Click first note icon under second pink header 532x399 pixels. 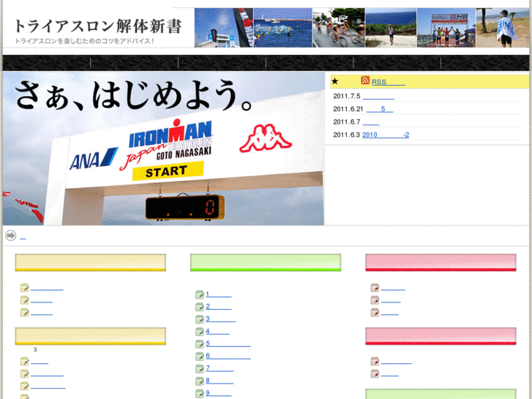click(375, 362)
